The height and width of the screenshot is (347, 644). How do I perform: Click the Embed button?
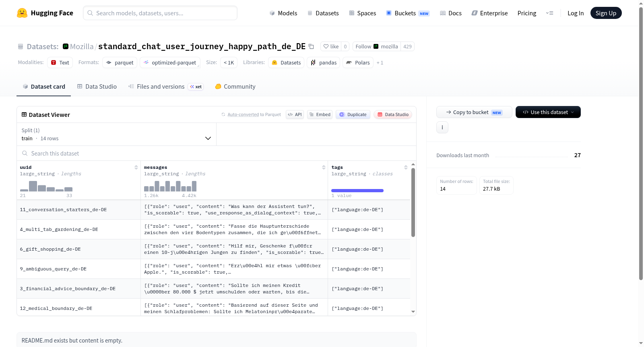tap(320, 114)
